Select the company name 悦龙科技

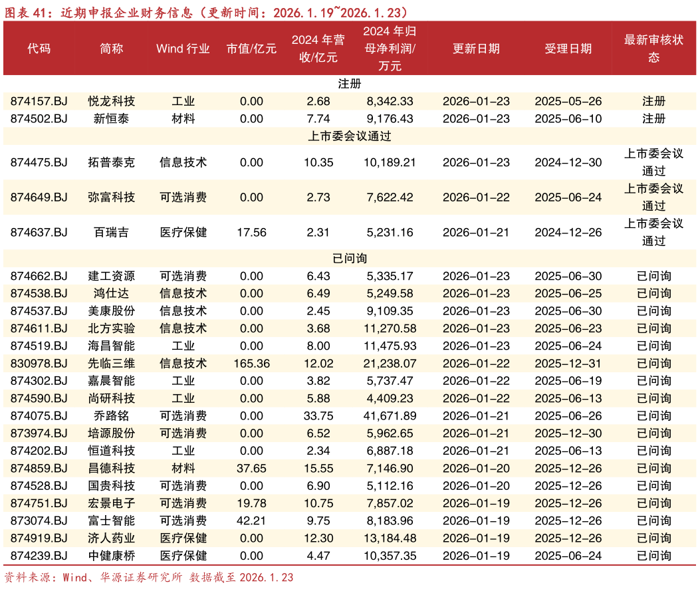pos(110,101)
